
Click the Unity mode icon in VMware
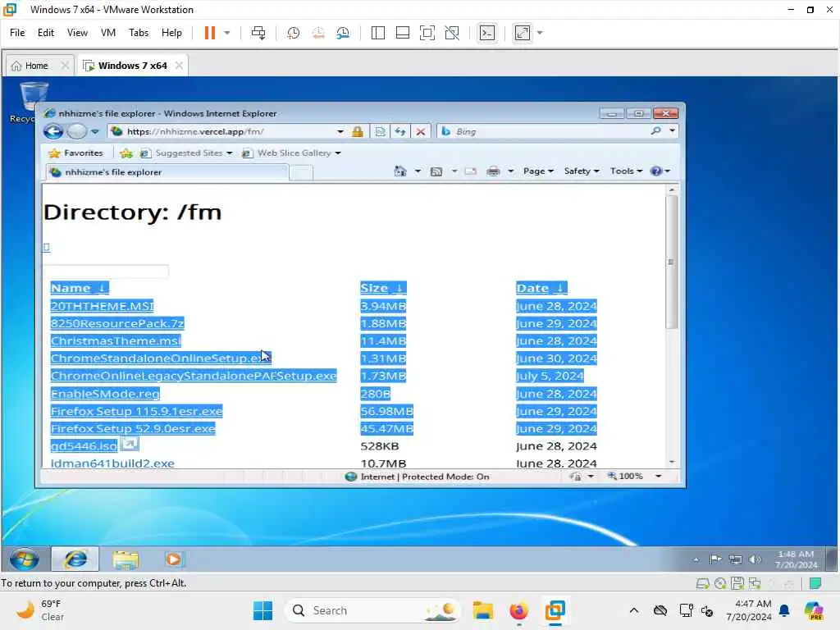pyautogui.click(x=452, y=33)
